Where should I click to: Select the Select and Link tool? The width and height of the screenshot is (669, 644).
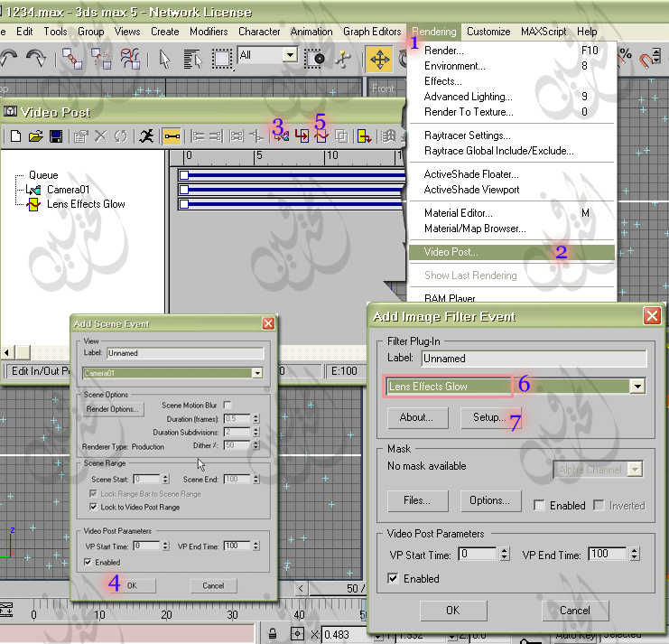[72, 59]
